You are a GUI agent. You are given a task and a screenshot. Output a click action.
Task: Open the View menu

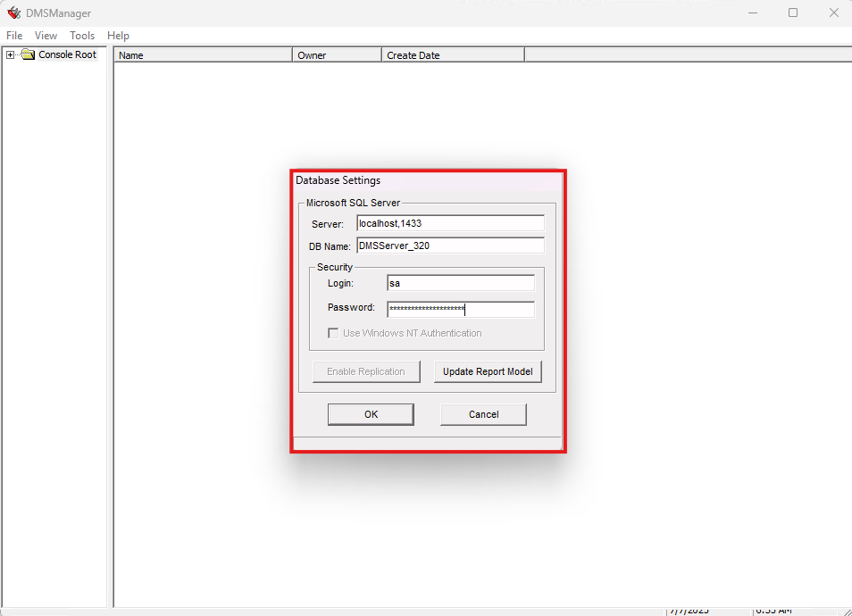46,36
